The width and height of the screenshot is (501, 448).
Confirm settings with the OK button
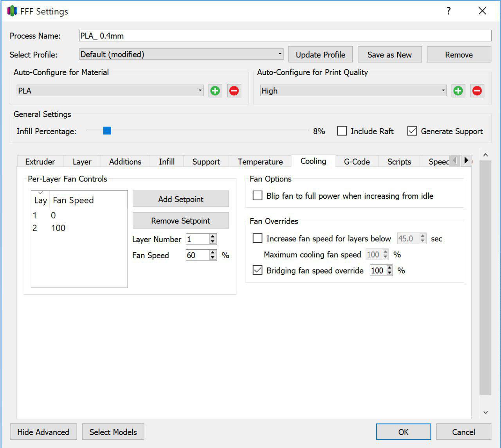pyautogui.click(x=404, y=432)
